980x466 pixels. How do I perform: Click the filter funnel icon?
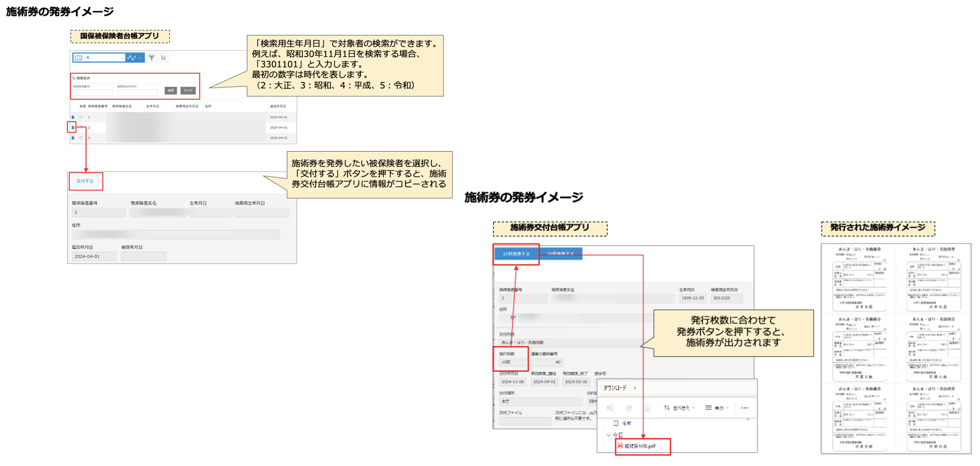[x=152, y=58]
